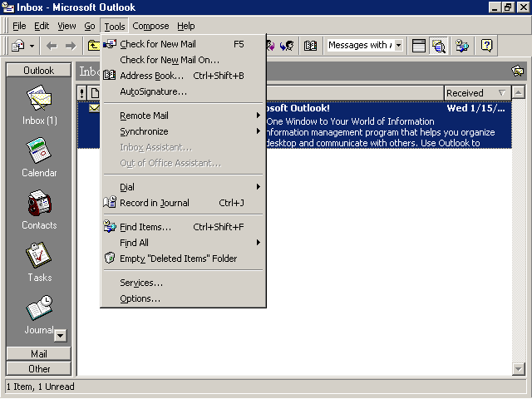Click the message list scroll down arrow
This screenshot has height=399, width=532.
click(519, 369)
